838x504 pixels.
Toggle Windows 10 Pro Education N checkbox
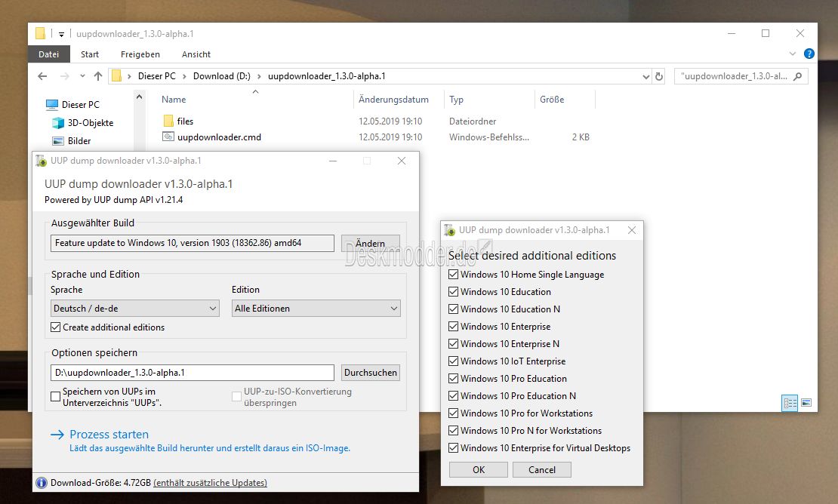tap(453, 396)
